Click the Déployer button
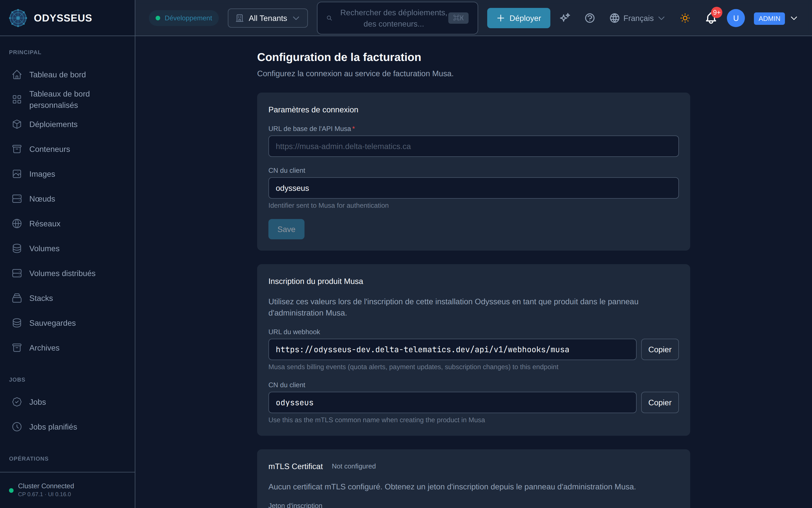 pos(518,18)
